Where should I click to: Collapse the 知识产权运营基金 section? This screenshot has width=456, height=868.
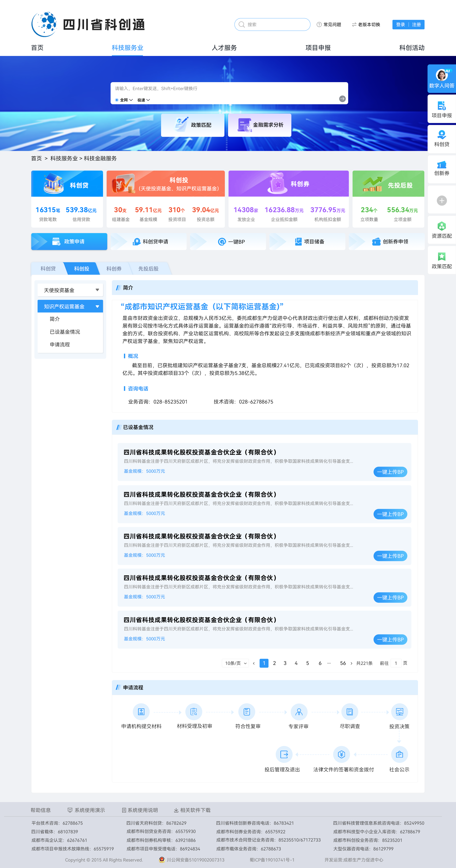97,306
